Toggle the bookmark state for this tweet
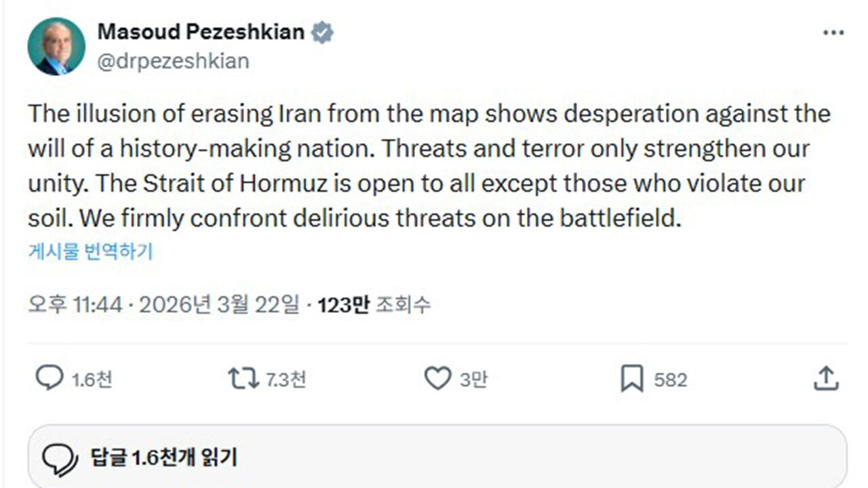Screen dimensions: 868x488 629,380
